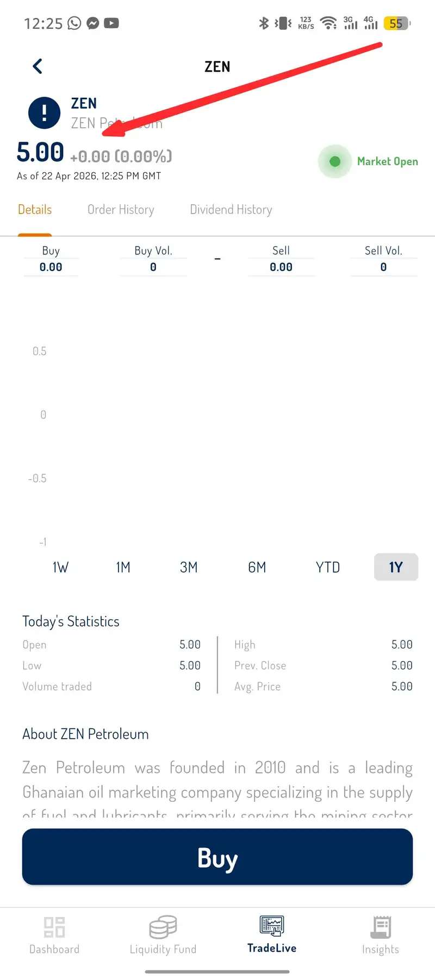Select the 1W chart range
Screen dimensions: 435x980
(60, 567)
